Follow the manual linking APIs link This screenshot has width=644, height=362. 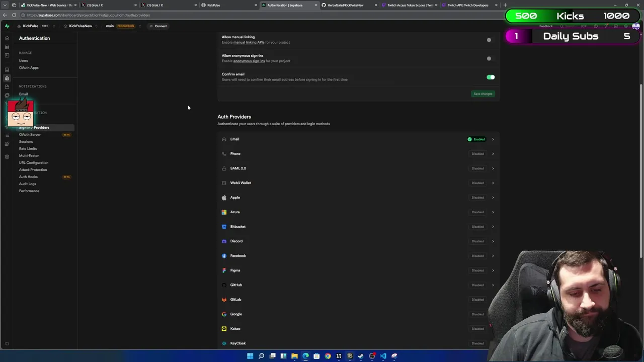pyautogui.click(x=249, y=42)
